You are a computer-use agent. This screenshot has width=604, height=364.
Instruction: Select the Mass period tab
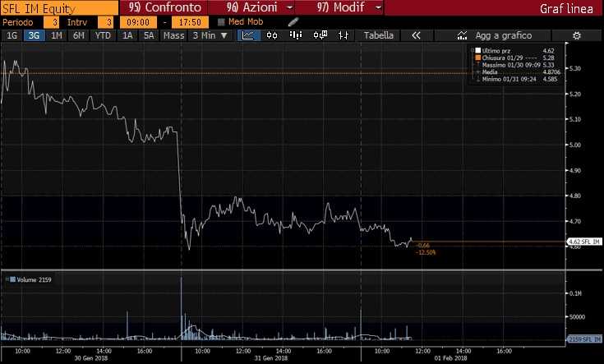173,35
